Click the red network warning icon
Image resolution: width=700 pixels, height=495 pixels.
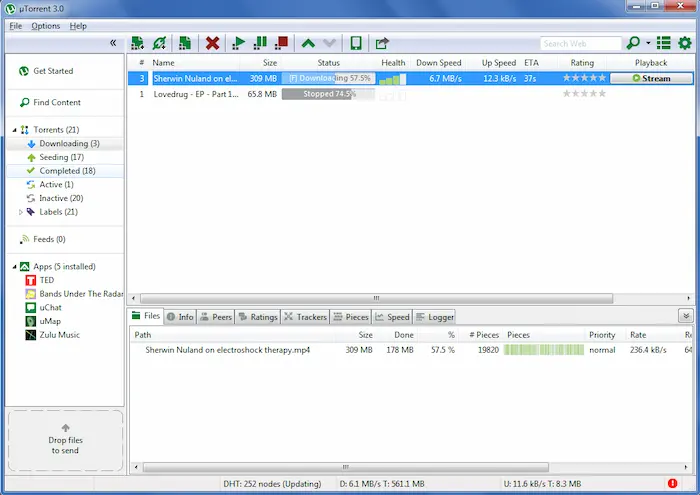point(672,483)
